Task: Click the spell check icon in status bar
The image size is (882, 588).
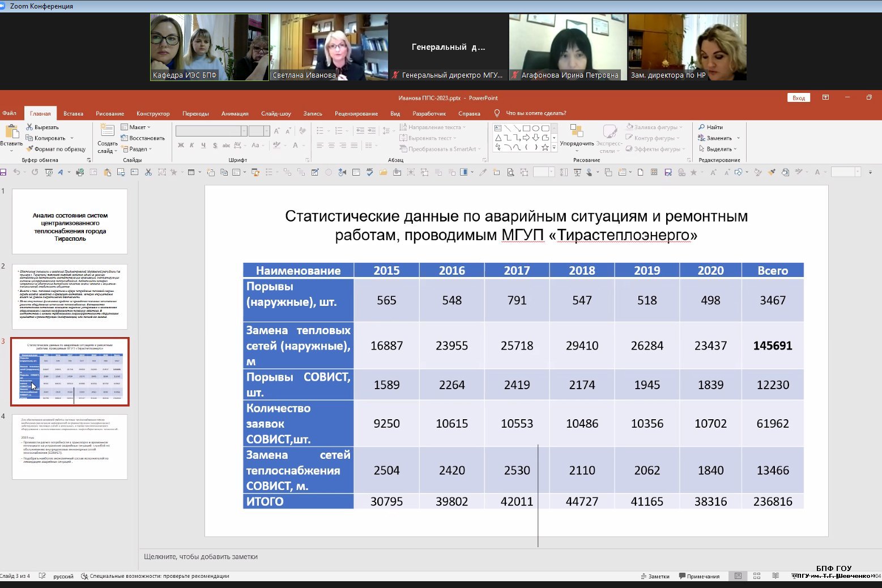Action: tap(42, 576)
